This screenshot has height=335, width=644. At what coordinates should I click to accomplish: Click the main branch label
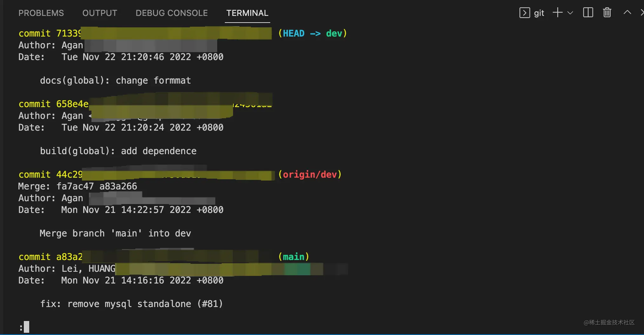[293, 257]
